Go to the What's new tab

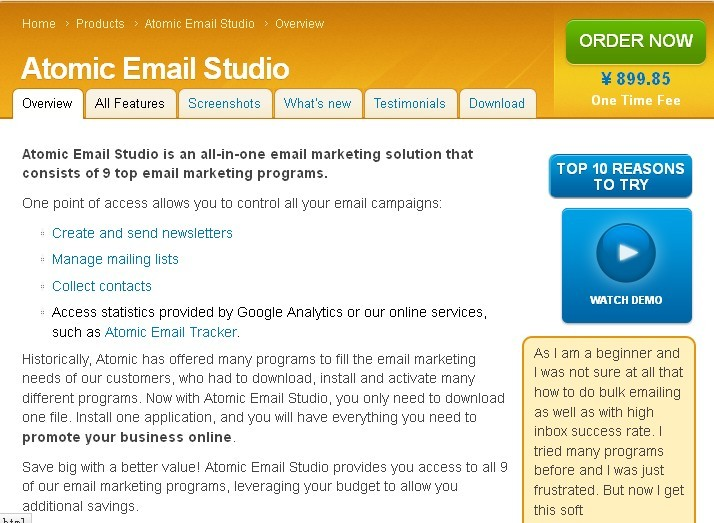click(317, 104)
